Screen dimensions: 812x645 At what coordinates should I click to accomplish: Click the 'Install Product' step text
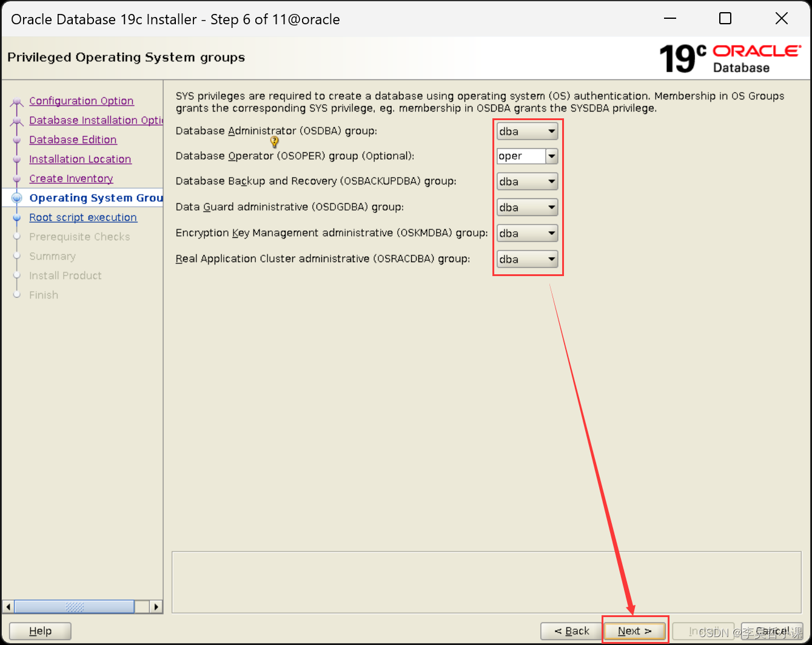click(x=65, y=275)
